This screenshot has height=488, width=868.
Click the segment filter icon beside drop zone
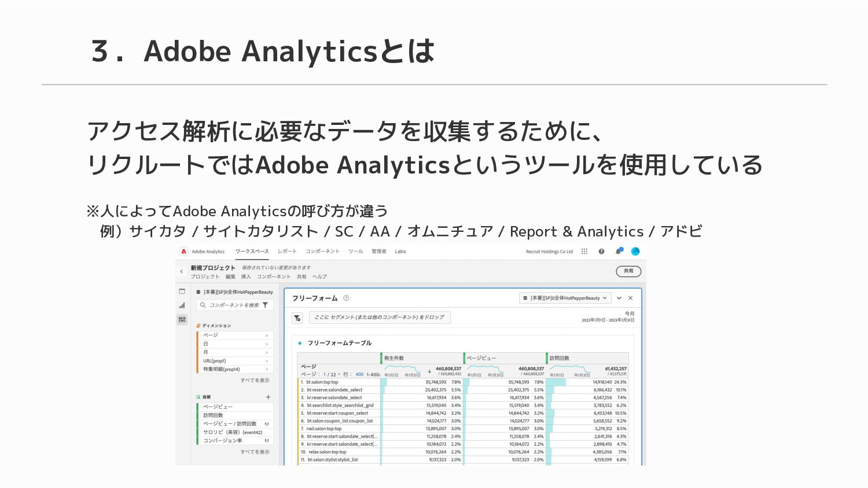[x=297, y=317]
